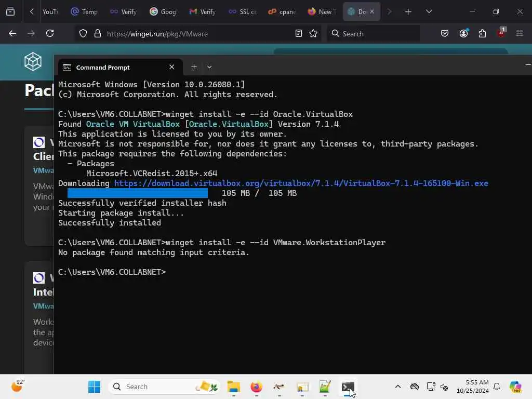Viewport: 532px width, 399px height.
Task: Close the active browser tab
Action: point(372,11)
